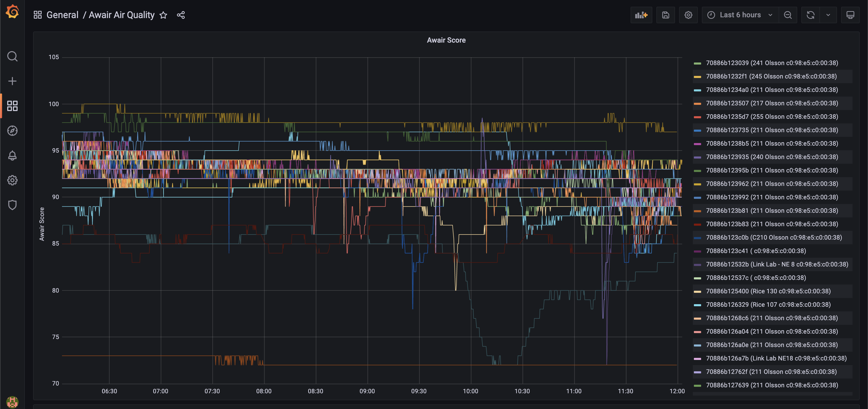Open the dashboard search icon in sidebar
The width and height of the screenshot is (868, 409).
tap(12, 56)
